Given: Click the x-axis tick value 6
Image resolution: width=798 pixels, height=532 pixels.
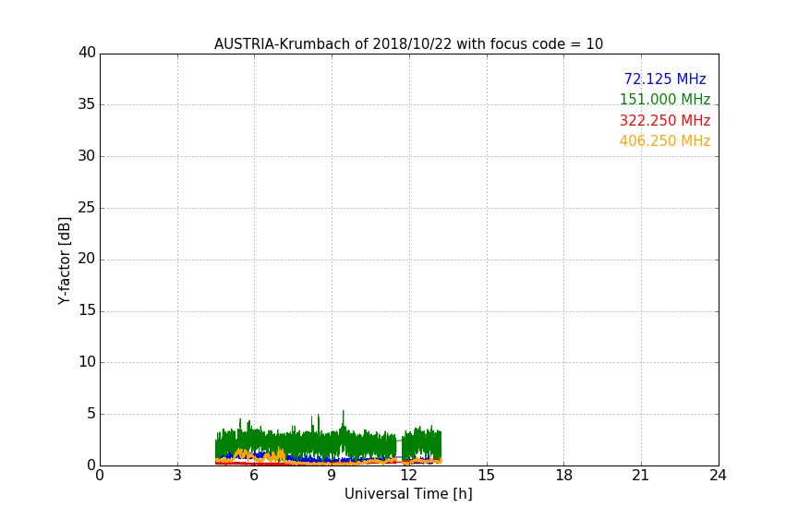Looking at the screenshot, I should click(254, 476).
